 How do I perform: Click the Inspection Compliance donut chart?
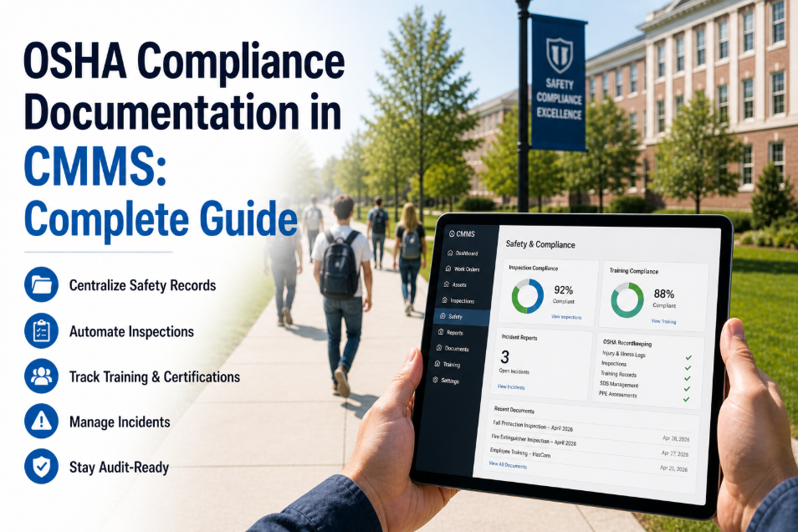coord(527,296)
